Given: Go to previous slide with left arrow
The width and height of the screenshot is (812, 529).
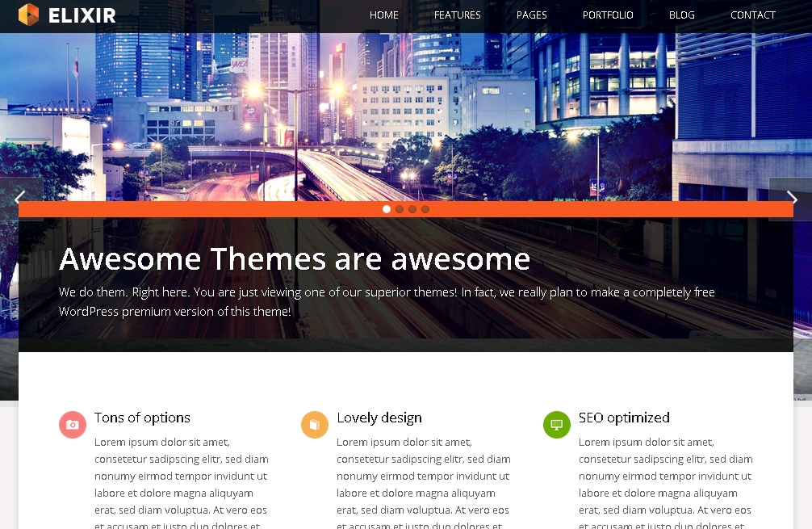Looking at the screenshot, I should [20, 199].
